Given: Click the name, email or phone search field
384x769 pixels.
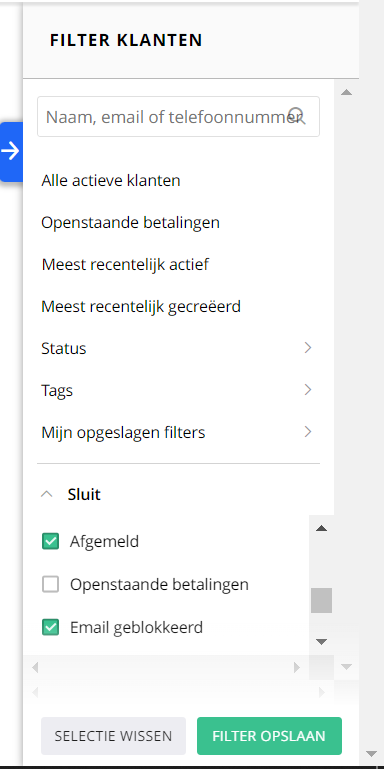Looking at the screenshot, I should 179,116.
